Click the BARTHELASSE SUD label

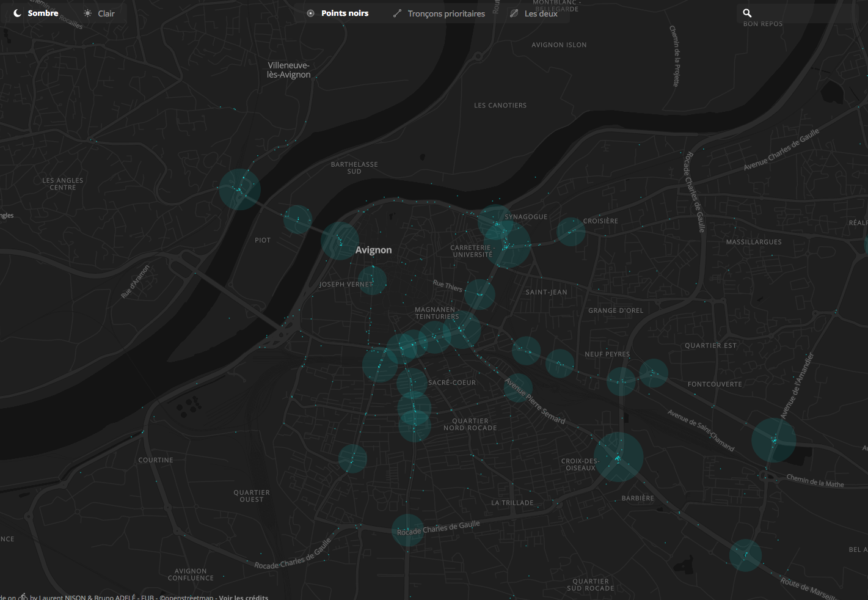pyautogui.click(x=354, y=168)
